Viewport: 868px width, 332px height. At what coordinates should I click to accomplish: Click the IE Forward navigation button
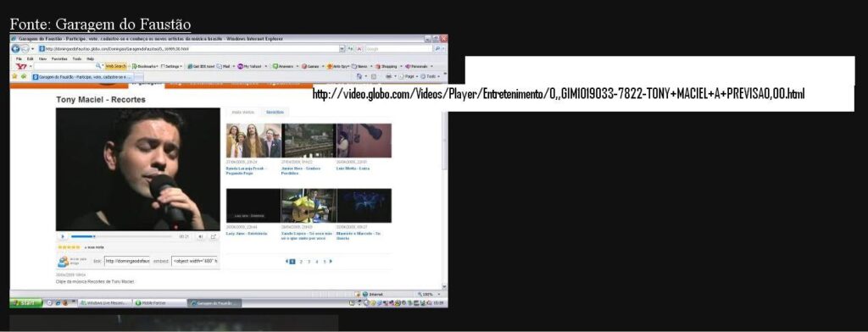point(25,48)
